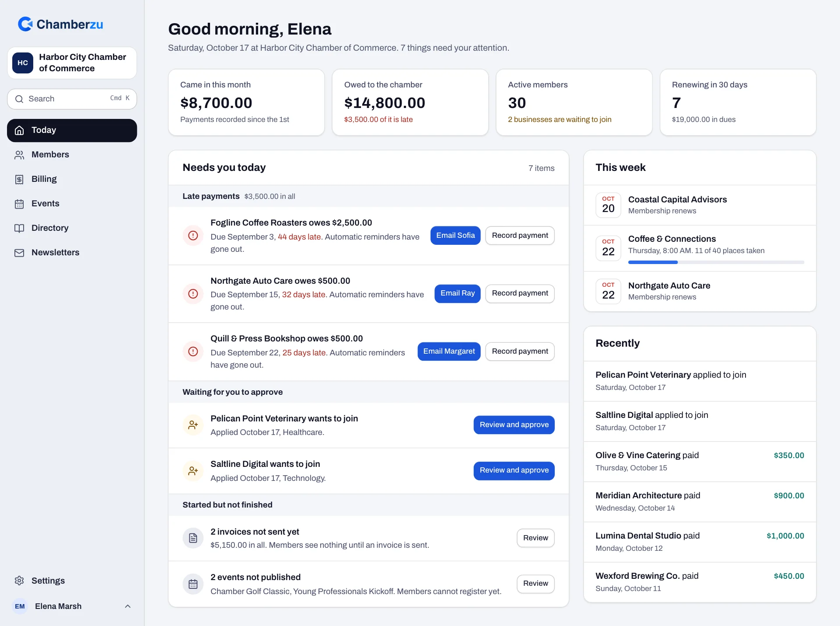The height and width of the screenshot is (626, 840).
Task: Review and approve Saltline Digital
Action: click(x=514, y=470)
